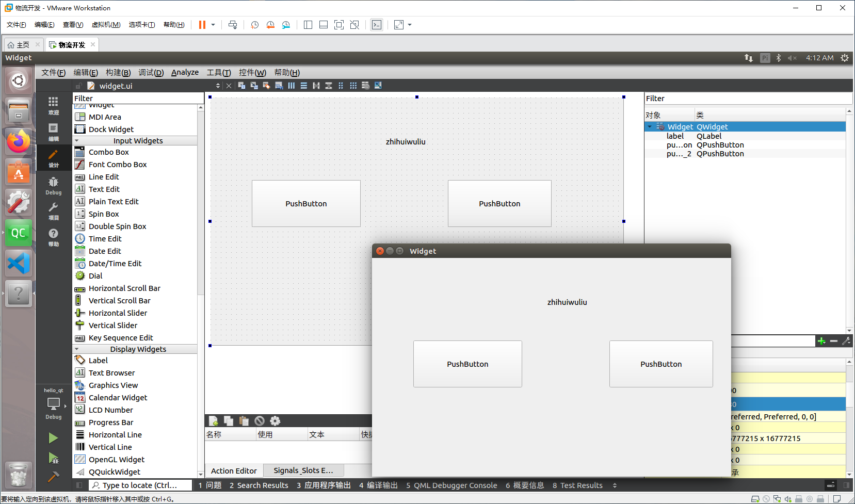
Task: Lay out in a grid
Action: click(x=353, y=86)
